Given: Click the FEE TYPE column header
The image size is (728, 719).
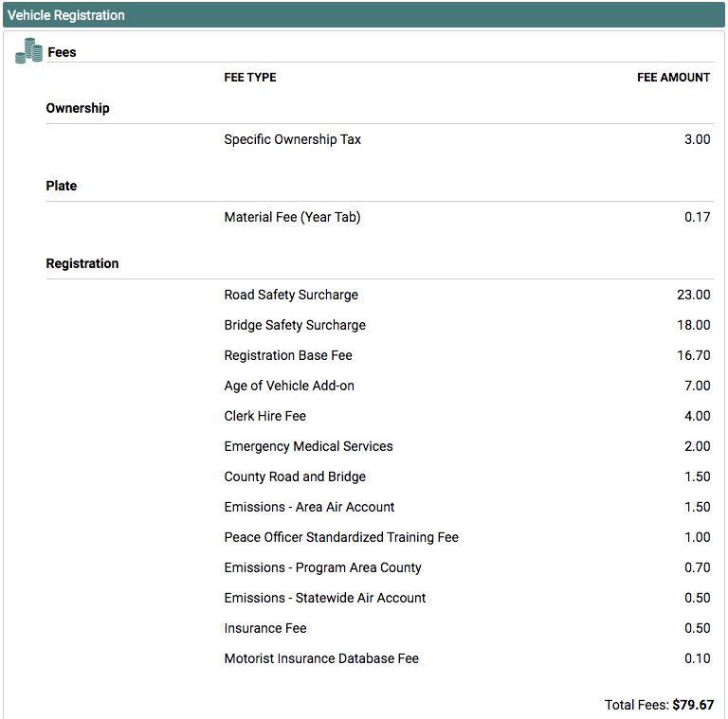Looking at the screenshot, I should click(250, 78).
